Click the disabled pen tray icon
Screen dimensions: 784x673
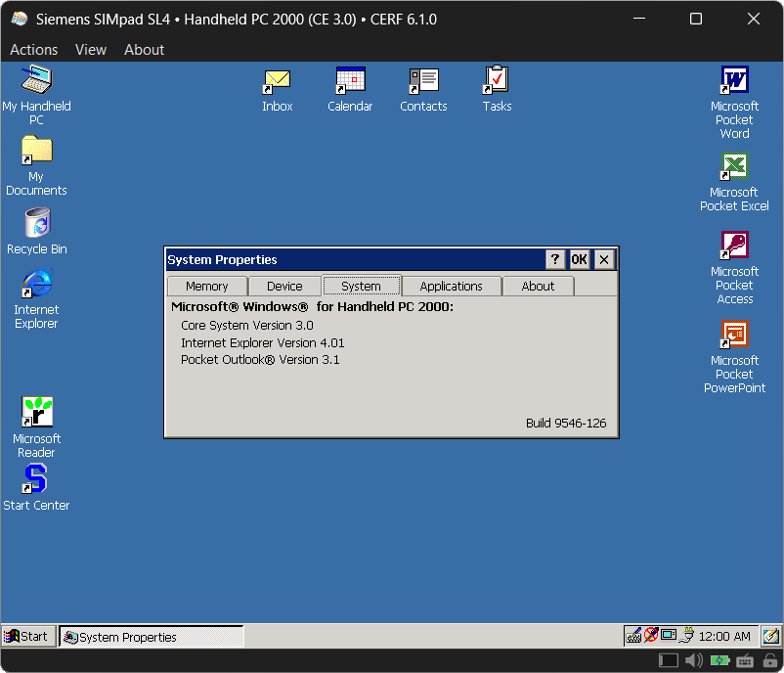tap(650, 636)
